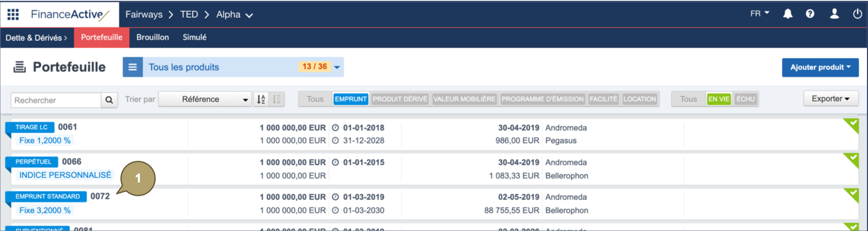Viewport: 868px width, 231px height.
Task: Open the Référence sort dropdown
Action: click(x=205, y=99)
